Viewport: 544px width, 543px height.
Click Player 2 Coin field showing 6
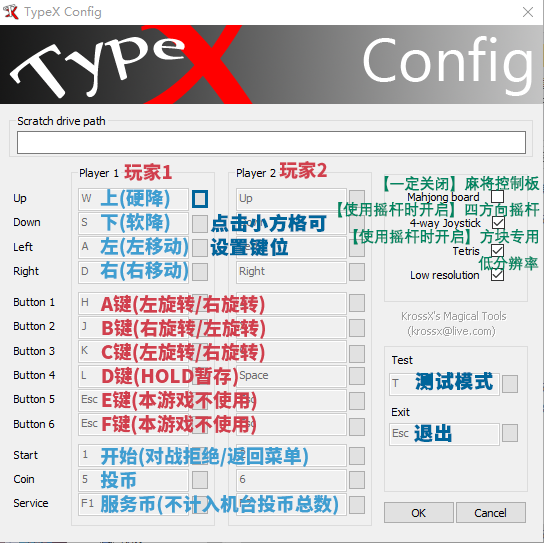pyautogui.click(x=291, y=480)
